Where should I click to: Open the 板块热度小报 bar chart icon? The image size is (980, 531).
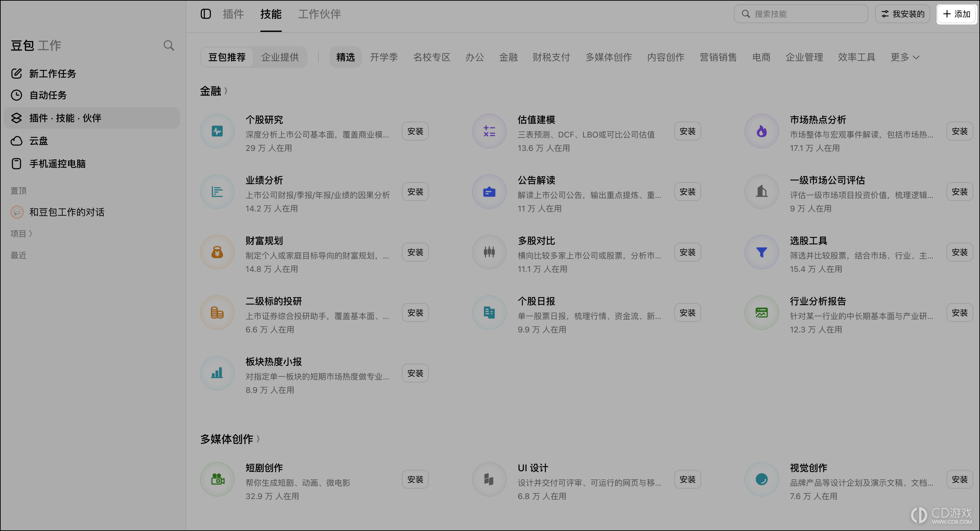click(x=217, y=373)
